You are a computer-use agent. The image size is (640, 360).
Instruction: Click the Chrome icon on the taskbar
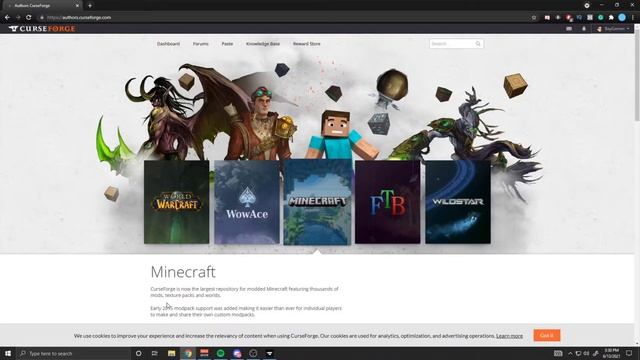tap(188, 353)
